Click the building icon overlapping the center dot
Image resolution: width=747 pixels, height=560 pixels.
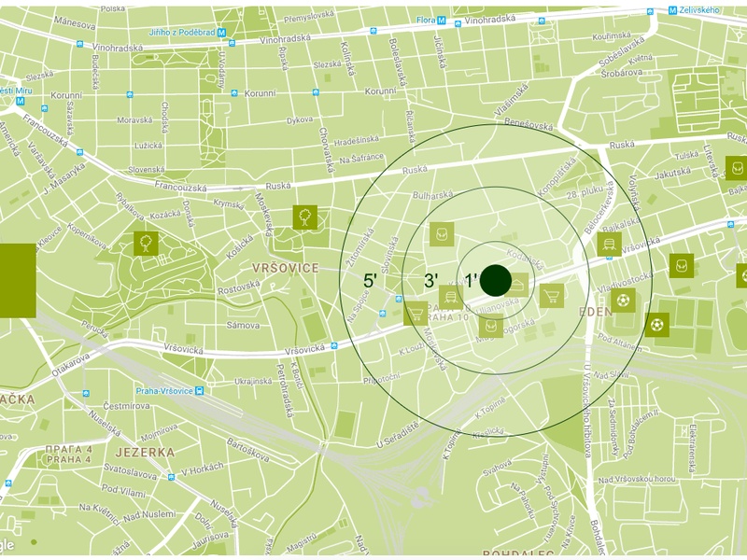coord(516,285)
